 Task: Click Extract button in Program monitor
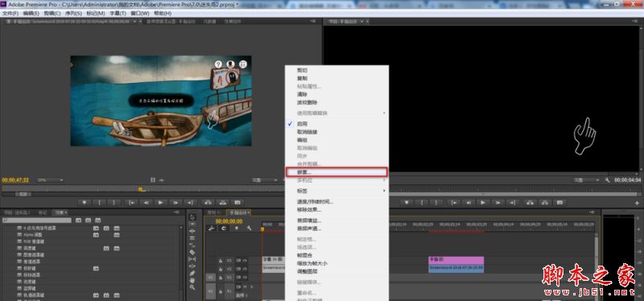(x=545, y=203)
